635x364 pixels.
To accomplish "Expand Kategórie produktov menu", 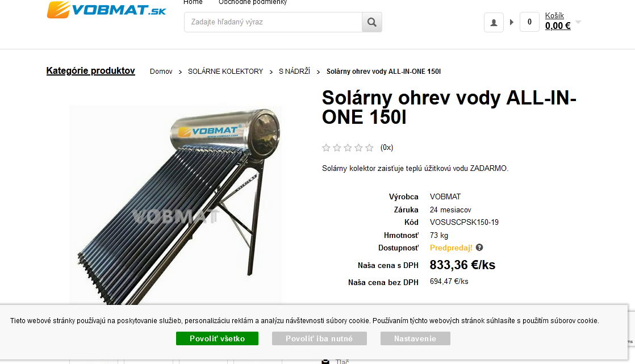I will (91, 71).
